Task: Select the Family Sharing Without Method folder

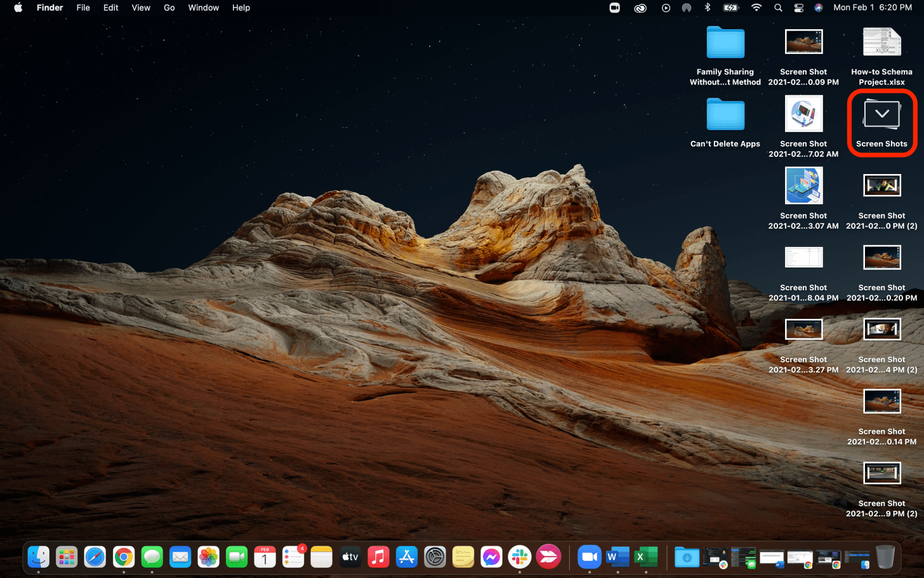Action: pos(725,43)
